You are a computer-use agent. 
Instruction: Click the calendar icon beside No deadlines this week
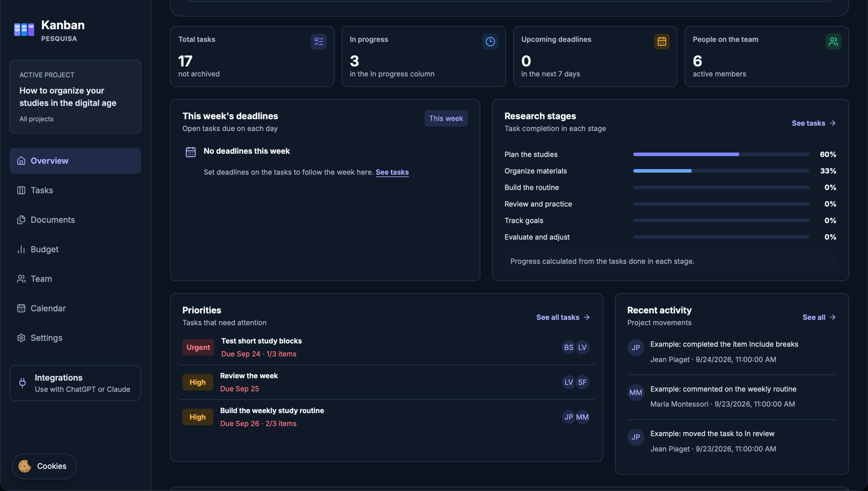[191, 152]
